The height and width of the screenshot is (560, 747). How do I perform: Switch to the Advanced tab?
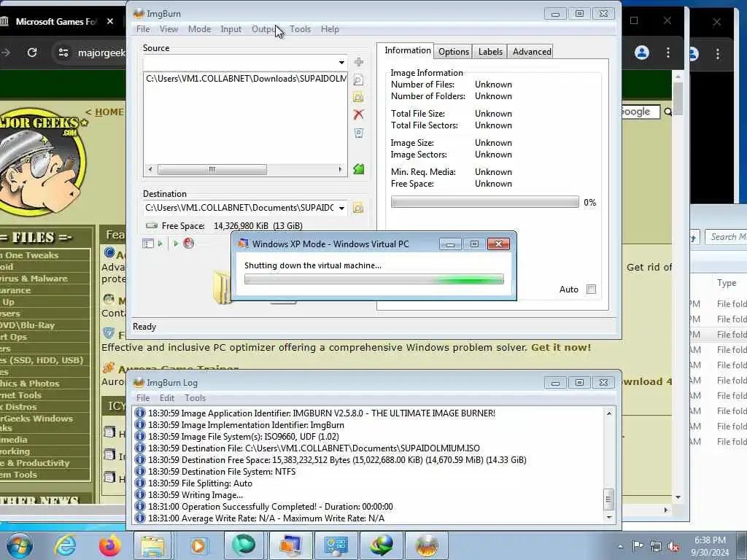532,52
